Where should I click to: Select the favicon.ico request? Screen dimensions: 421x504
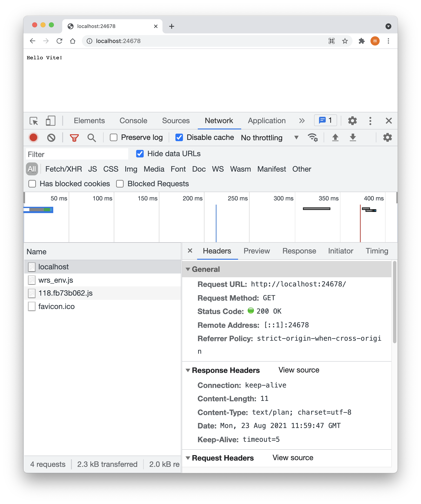click(x=103, y=306)
